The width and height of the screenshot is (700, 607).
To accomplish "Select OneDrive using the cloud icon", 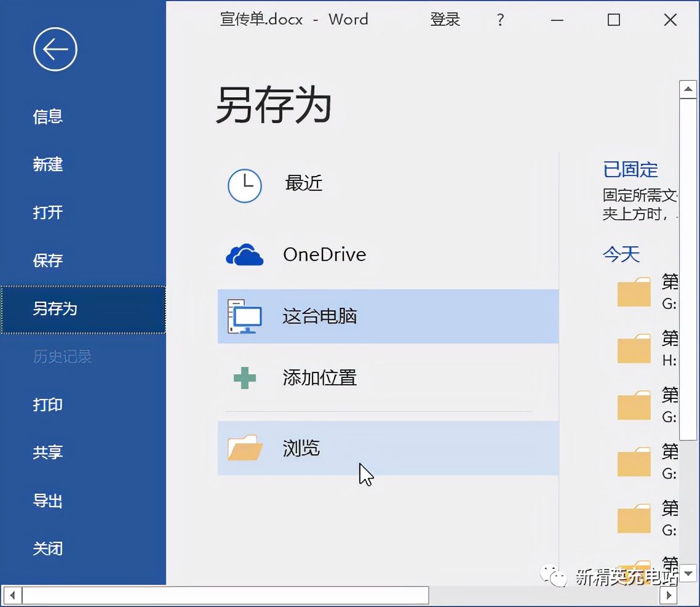I will click(x=244, y=254).
